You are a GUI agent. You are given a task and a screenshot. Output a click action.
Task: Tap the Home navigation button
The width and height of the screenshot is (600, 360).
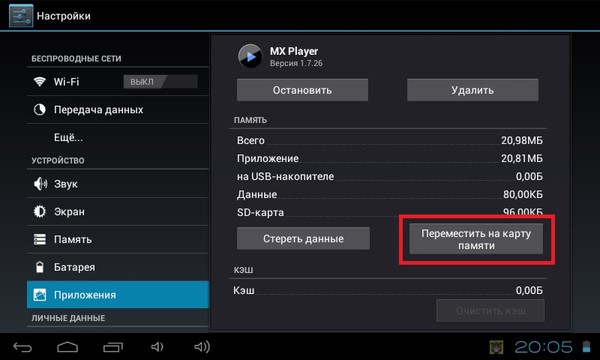67,347
